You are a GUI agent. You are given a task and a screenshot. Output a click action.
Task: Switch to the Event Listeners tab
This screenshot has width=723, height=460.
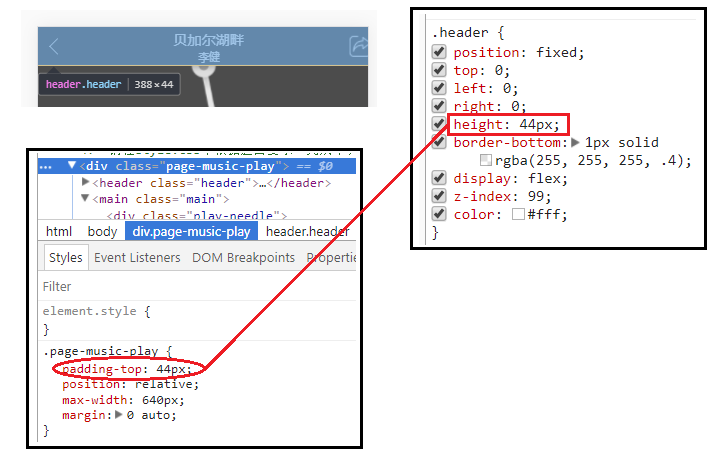tap(137, 258)
